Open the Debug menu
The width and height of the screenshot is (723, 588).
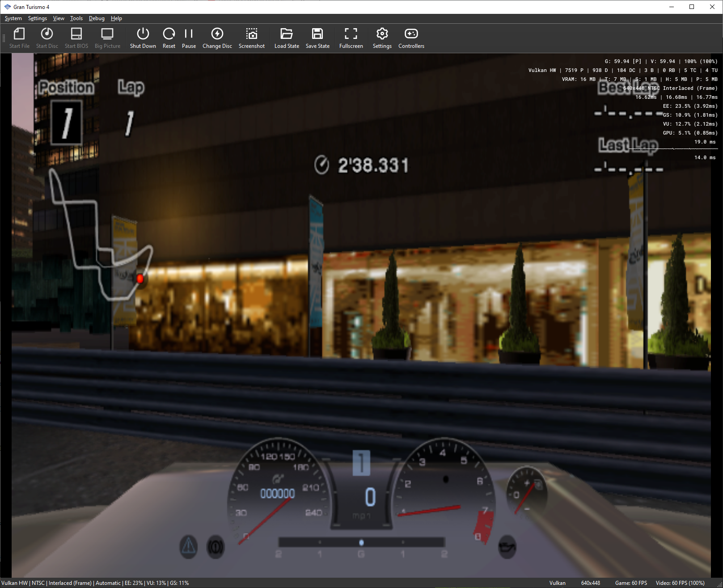(97, 18)
